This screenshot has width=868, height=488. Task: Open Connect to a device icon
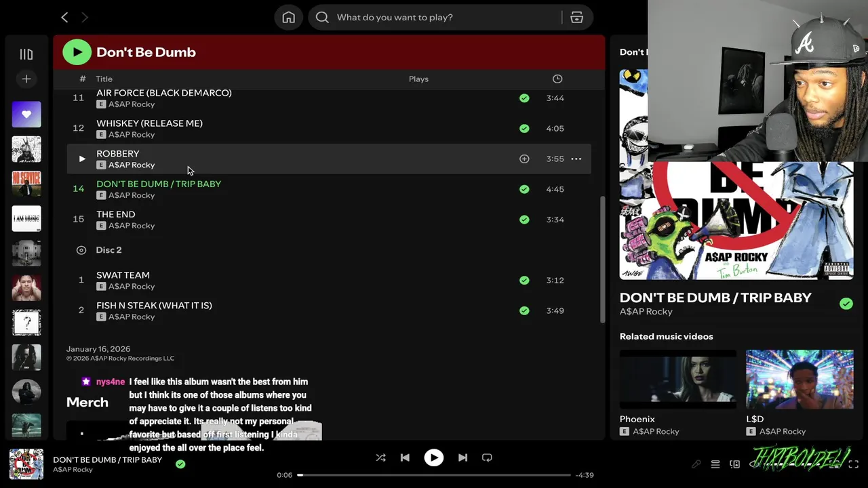(x=734, y=464)
